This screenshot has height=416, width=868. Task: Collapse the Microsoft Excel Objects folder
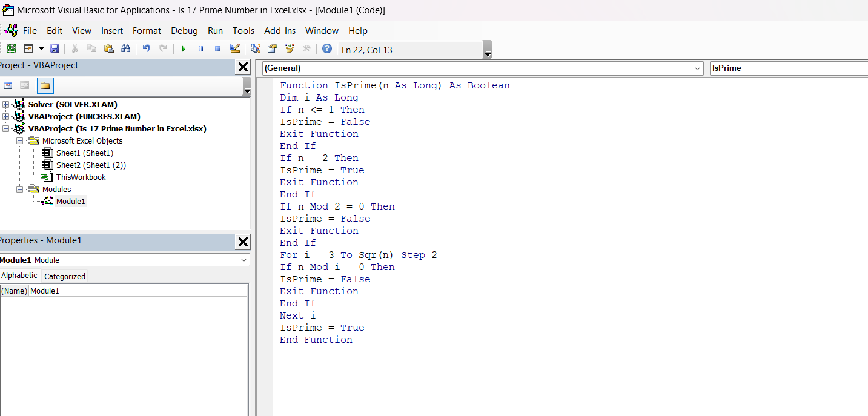tap(19, 140)
